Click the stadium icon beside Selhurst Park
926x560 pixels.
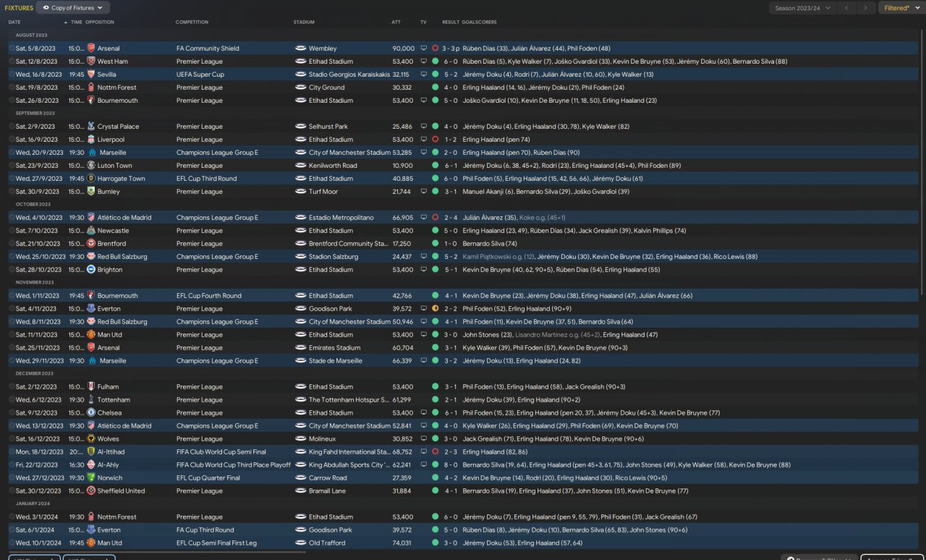tap(301, 127)
